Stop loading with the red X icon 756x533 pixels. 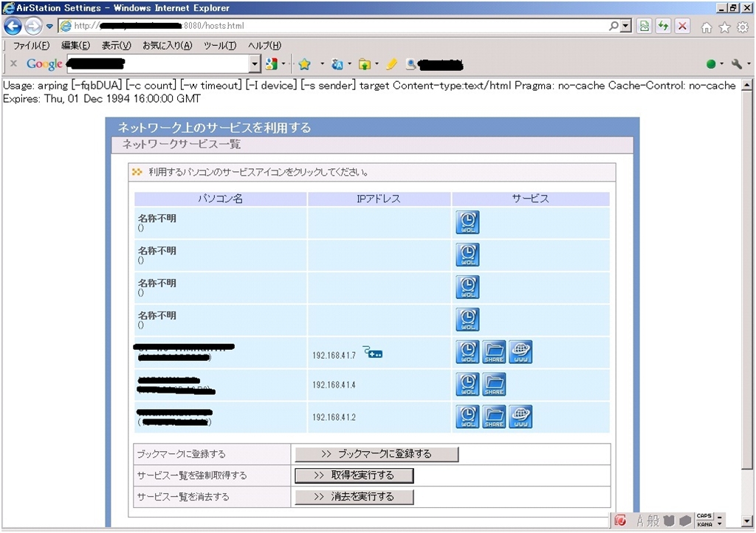point(682,26)
